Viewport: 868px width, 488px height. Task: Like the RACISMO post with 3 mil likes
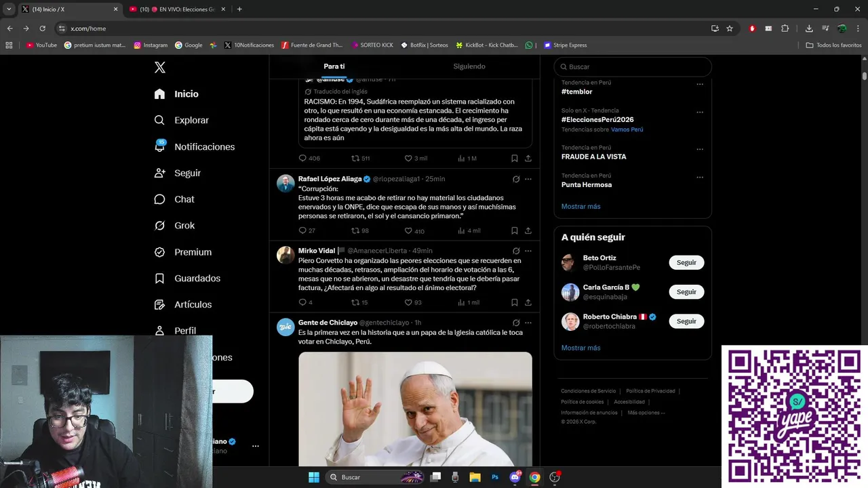tap(416, 158)
